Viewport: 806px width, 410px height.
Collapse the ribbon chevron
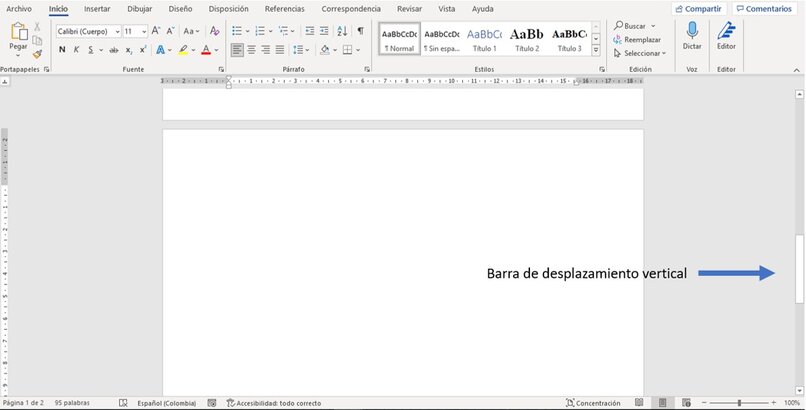(x=797, y=70)
